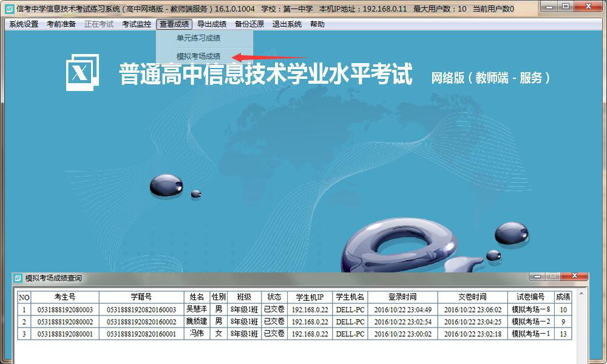
Task: Open the 帮助 menu
Action: coord(317,24)
